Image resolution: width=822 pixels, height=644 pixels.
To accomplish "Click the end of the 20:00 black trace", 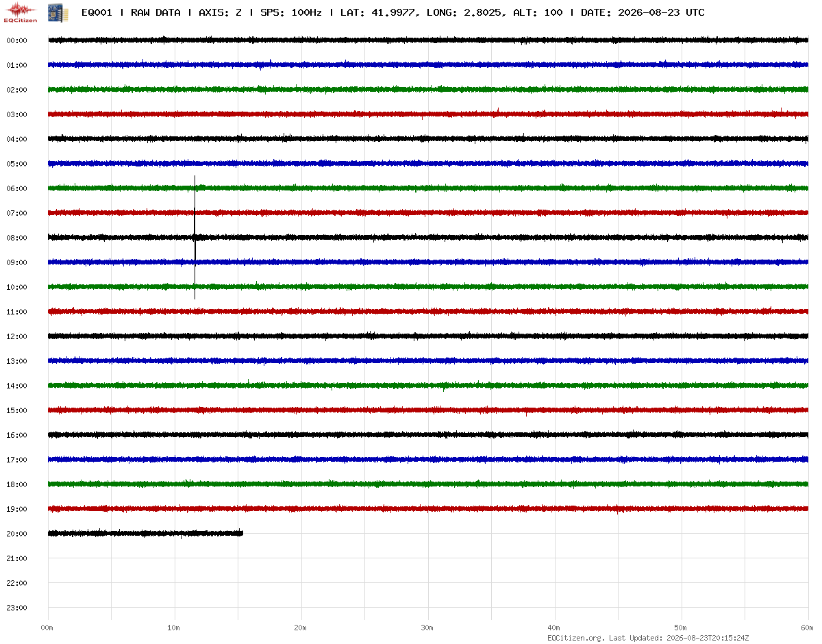I will point(242,533).
